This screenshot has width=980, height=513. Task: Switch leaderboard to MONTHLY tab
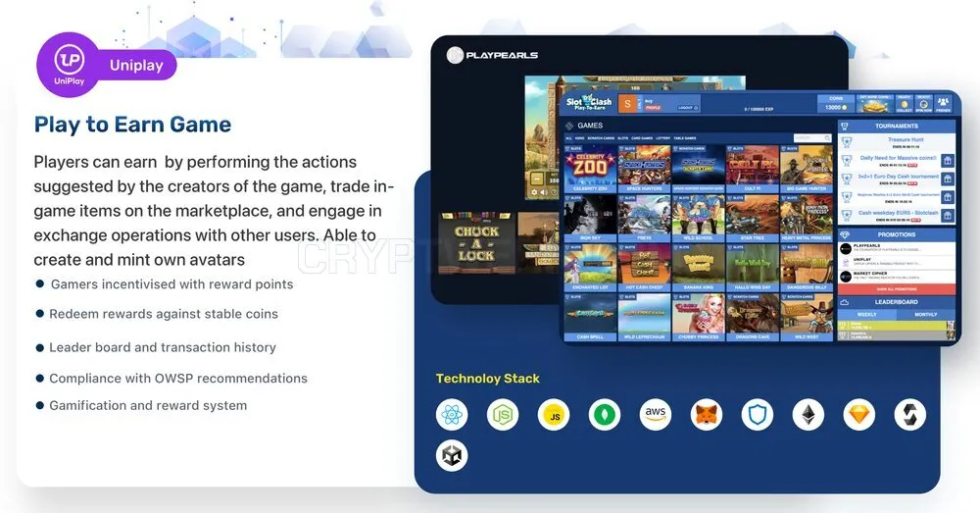[x=926, y=314]
